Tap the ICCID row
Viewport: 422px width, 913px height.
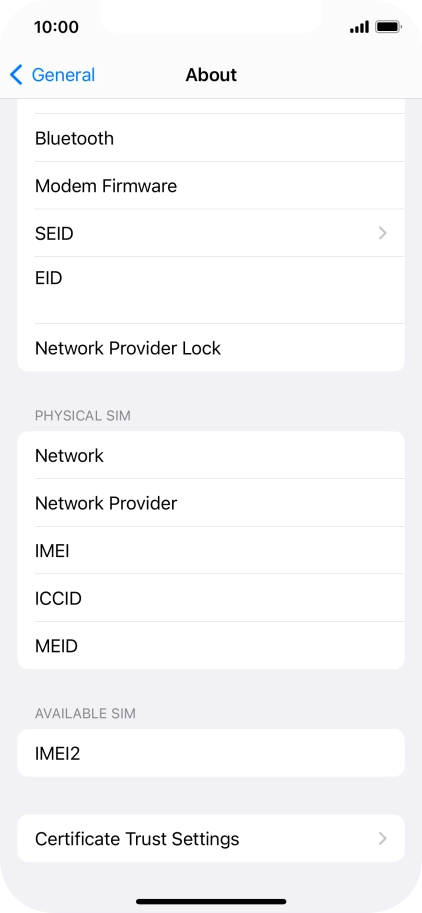point(211,598)
